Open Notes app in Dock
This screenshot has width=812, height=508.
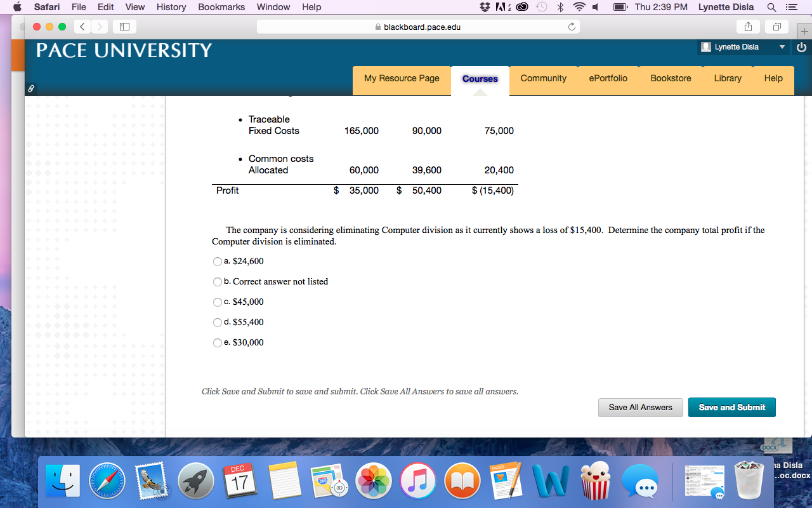tap(285, 481)
